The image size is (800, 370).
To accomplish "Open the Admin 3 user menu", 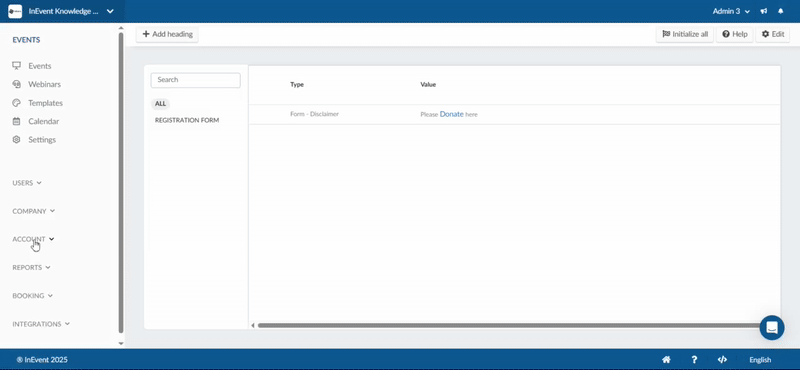I will (x=731, y=11).
